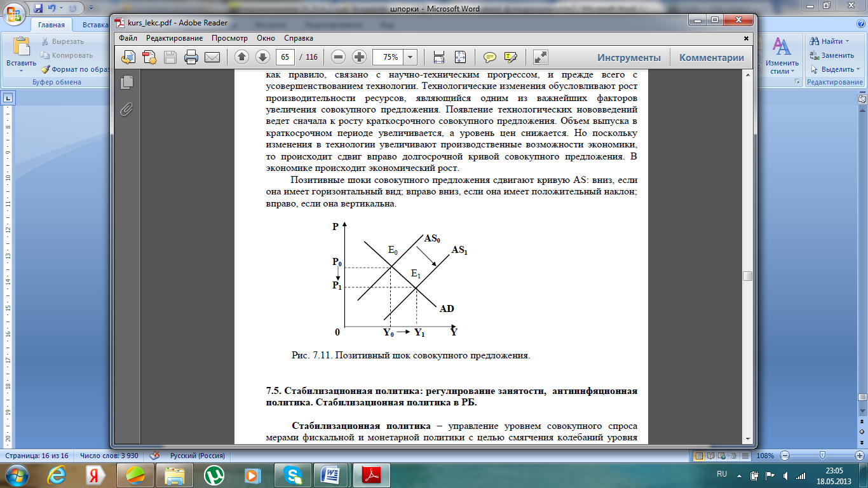
Task: Open the Комментарии pane in Reader
Action: pos(711,57)
